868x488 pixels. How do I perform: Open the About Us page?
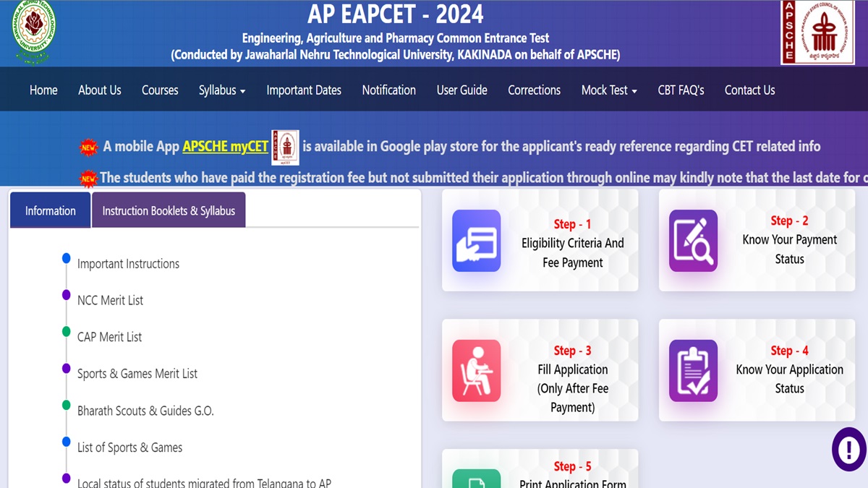coord(100,90)
